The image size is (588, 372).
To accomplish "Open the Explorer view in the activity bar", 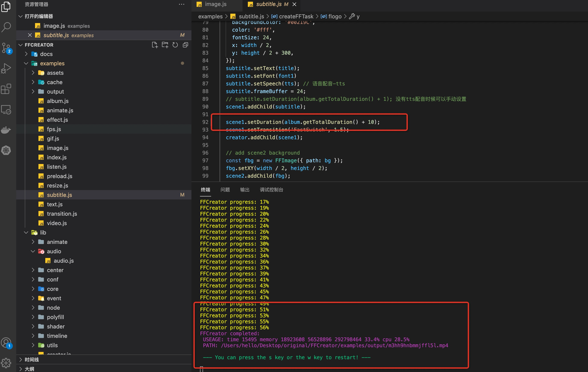I will pos(6,7).
